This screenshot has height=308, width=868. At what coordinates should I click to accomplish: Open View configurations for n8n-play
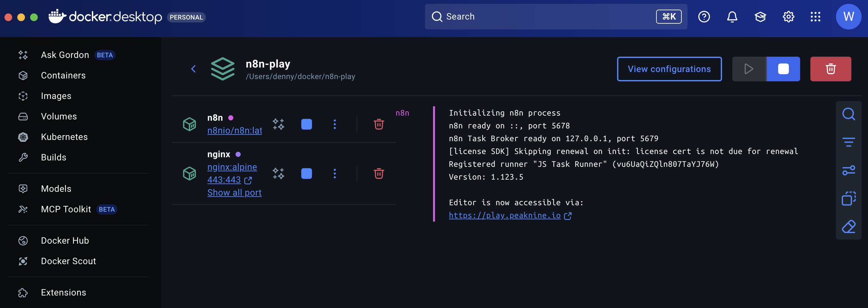tap(669, 69)
